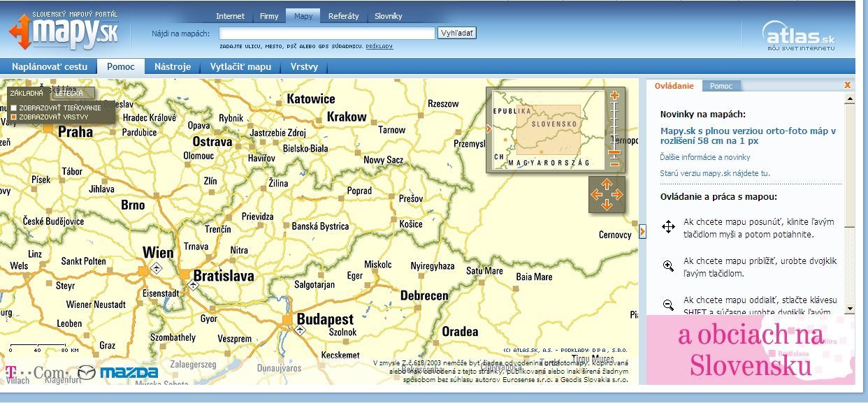This screenshot has height=403, width=868.
Task: Pan the map left with the arrow
Action: click(596, 194)
